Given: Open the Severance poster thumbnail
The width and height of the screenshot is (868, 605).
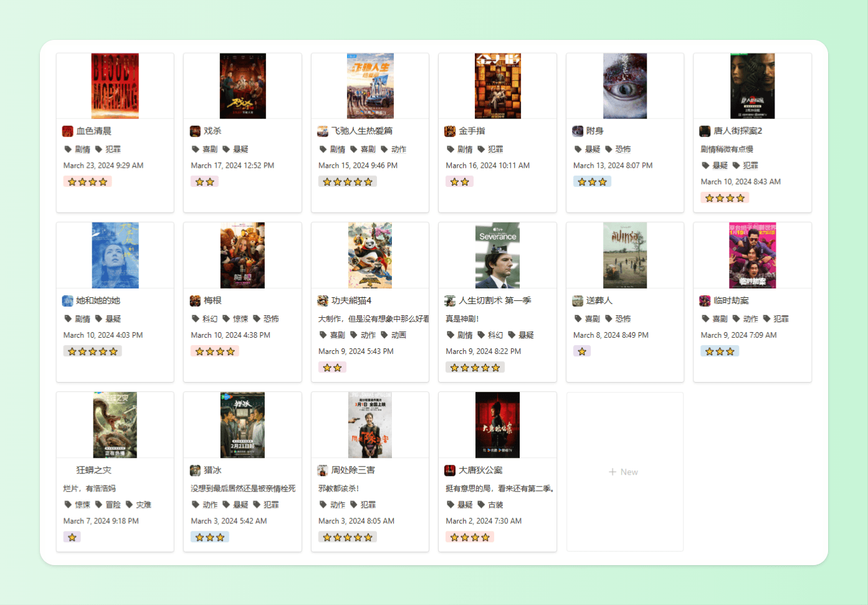Looking at the screenshot, I should (497, 255).
